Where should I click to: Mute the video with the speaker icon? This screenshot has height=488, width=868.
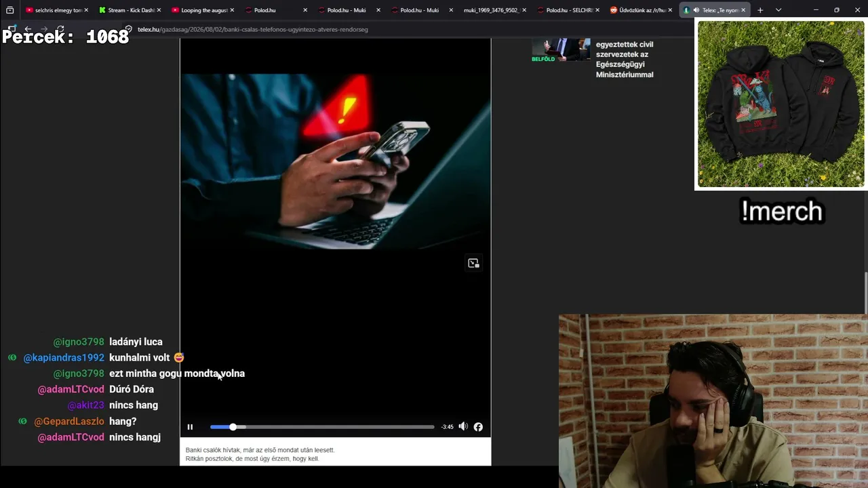point(463,426)
